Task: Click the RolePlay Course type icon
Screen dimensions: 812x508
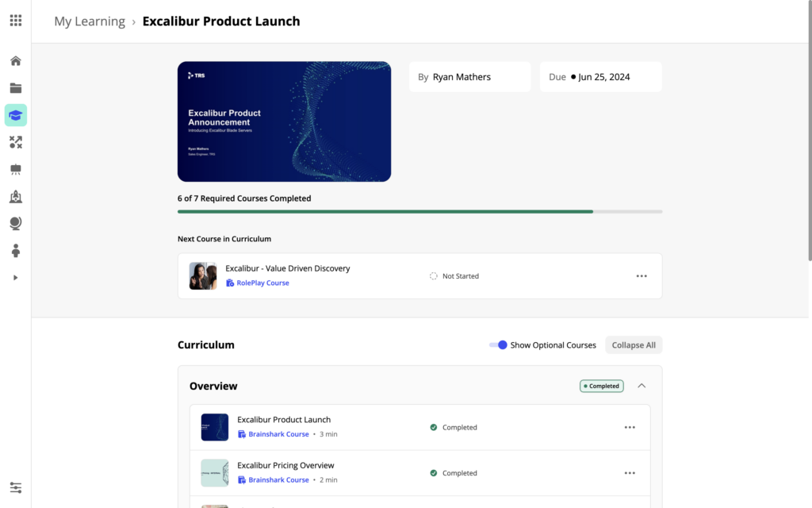Action: pos(230,283)
